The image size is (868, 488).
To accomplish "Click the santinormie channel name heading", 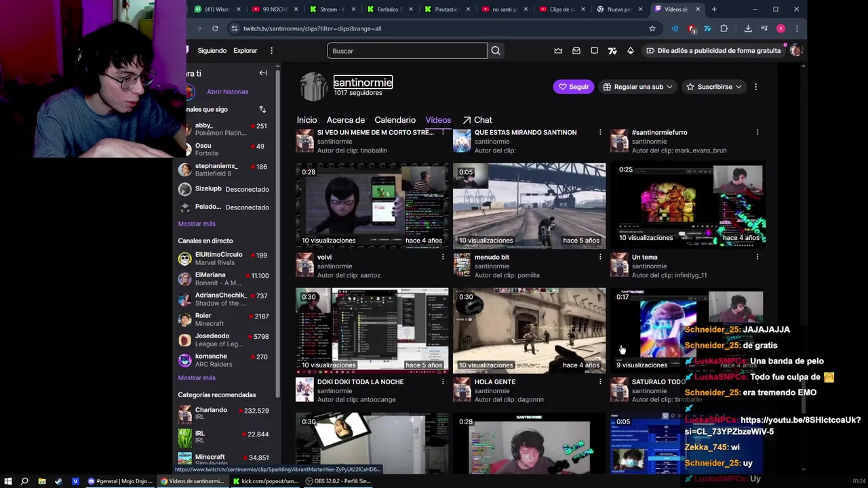I will [x=363, y=82].
